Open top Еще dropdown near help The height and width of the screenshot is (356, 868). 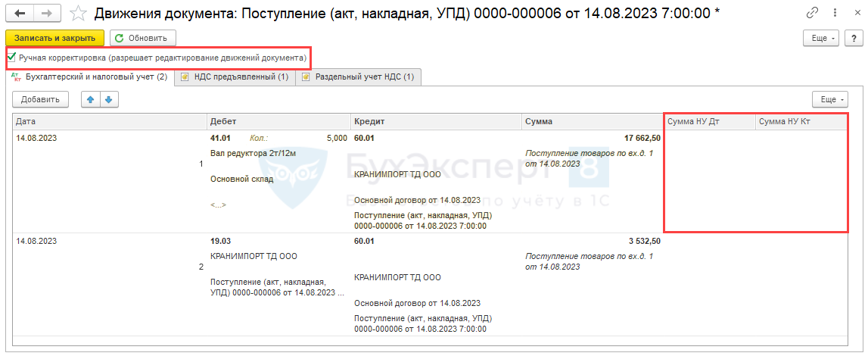(822, 38)
